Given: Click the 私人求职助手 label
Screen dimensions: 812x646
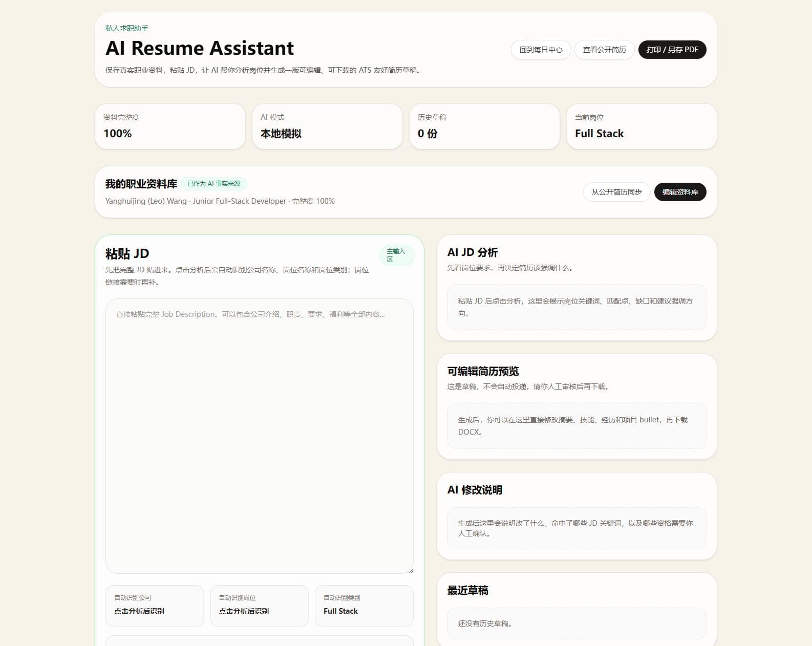Looking at the screenshot, I should point(127,28).
